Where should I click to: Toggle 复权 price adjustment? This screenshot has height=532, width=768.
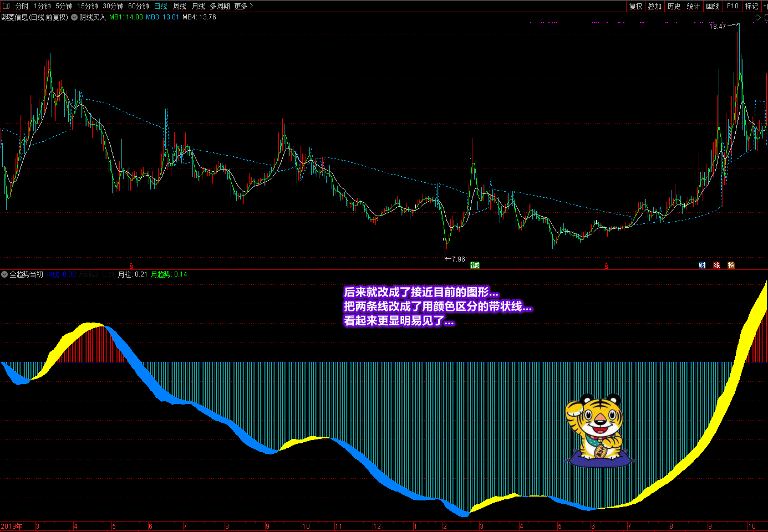635,6
